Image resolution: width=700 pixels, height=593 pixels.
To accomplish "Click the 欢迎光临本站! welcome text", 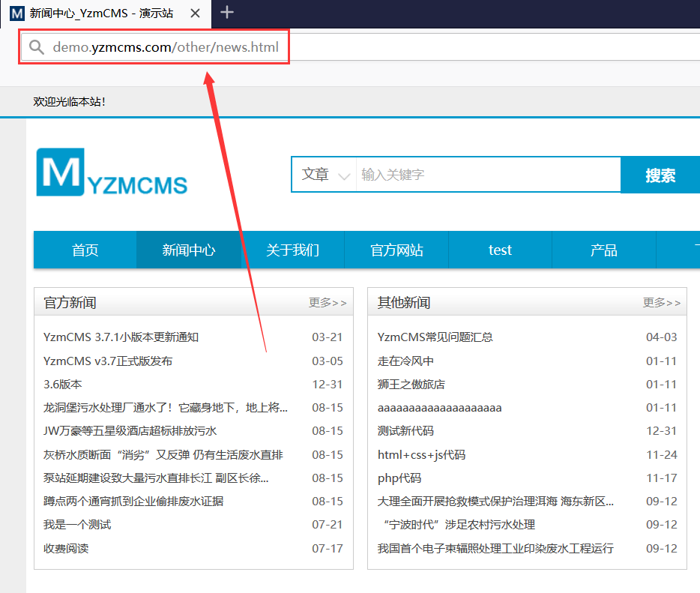I will click(x=69, y=102).
